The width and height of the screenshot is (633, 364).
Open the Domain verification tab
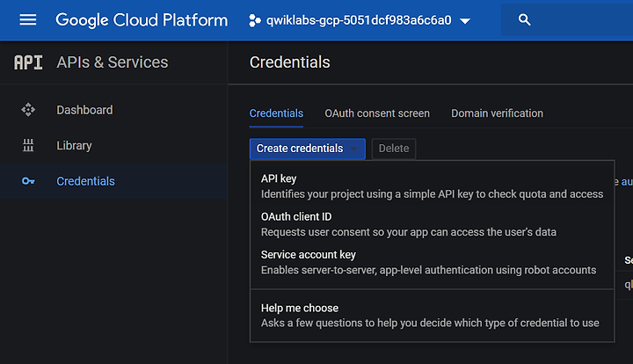point(497,113)
